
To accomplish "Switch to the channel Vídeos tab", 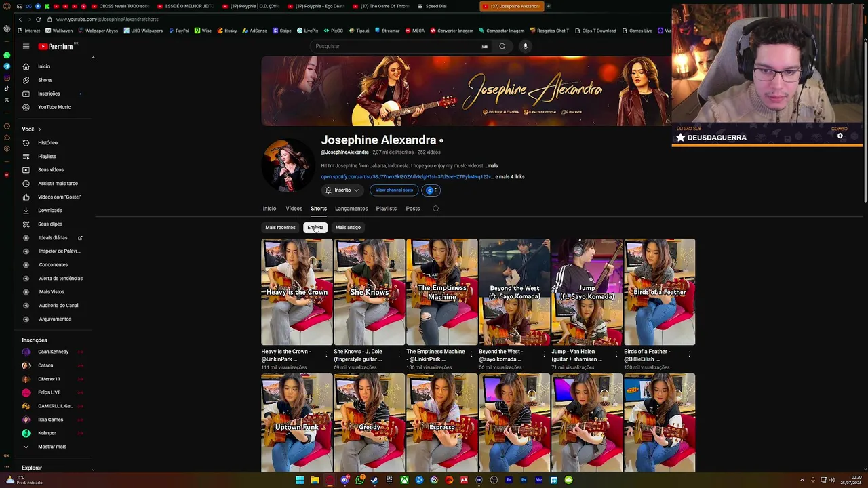I will click(x=294, y=209).
